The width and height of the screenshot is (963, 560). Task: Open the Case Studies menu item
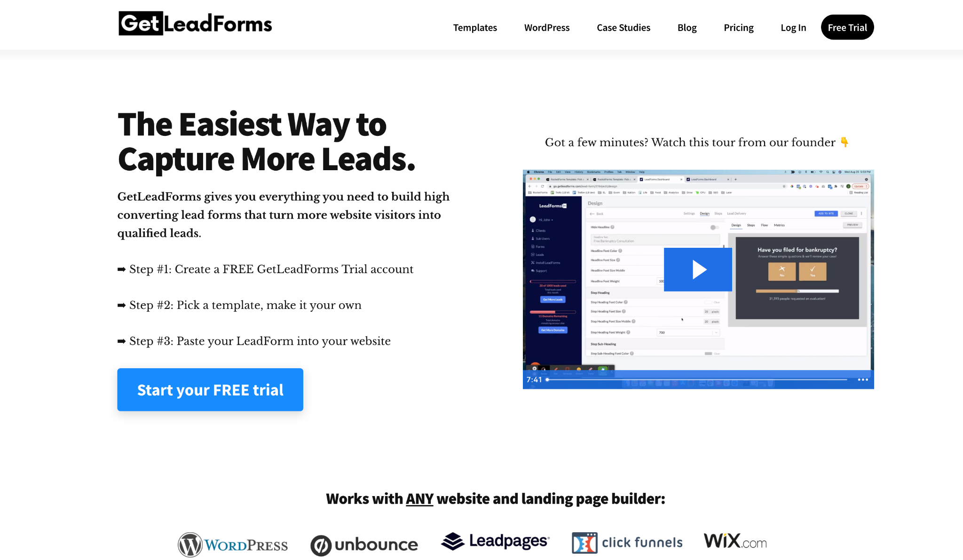623,27
